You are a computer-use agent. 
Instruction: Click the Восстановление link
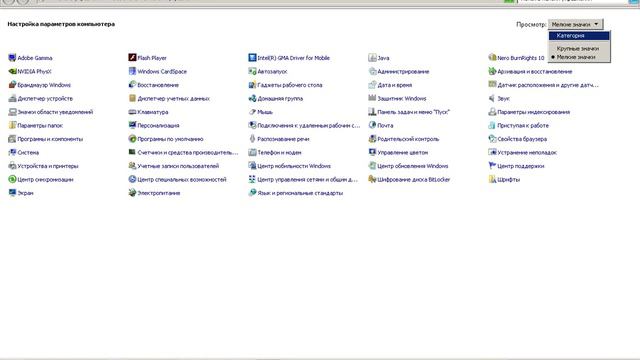[x=158, y=85]
